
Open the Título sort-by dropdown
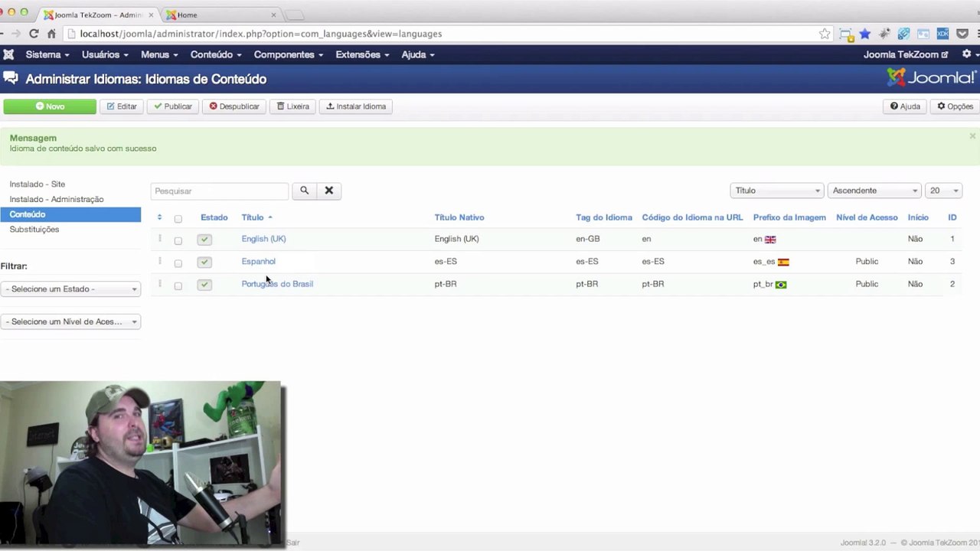(x=776, y=191)
